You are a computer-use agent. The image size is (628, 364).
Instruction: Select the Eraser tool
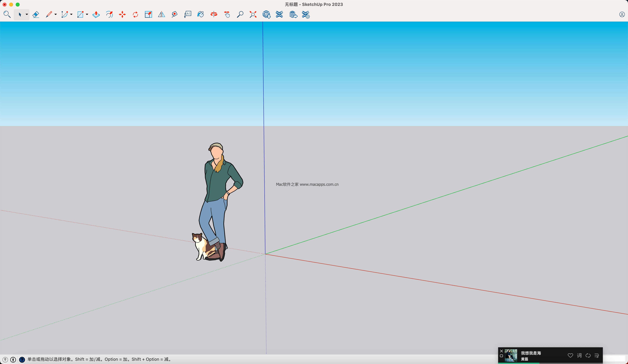pos(36,14)
